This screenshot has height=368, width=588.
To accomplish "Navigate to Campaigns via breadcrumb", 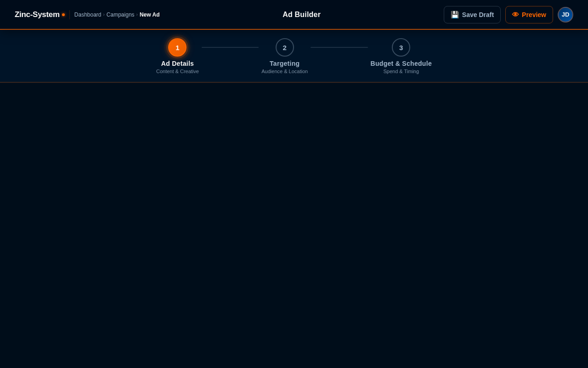I will [x=120, y=14].
